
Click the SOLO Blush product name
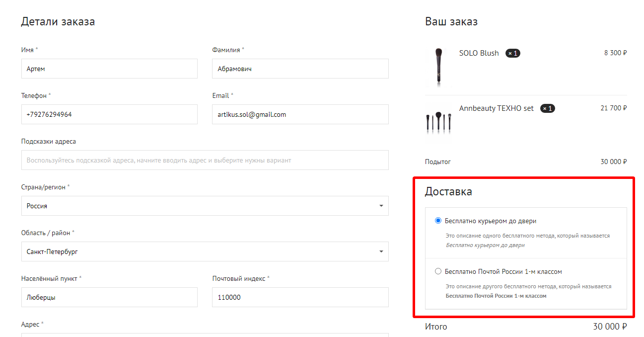pos(479,53)
